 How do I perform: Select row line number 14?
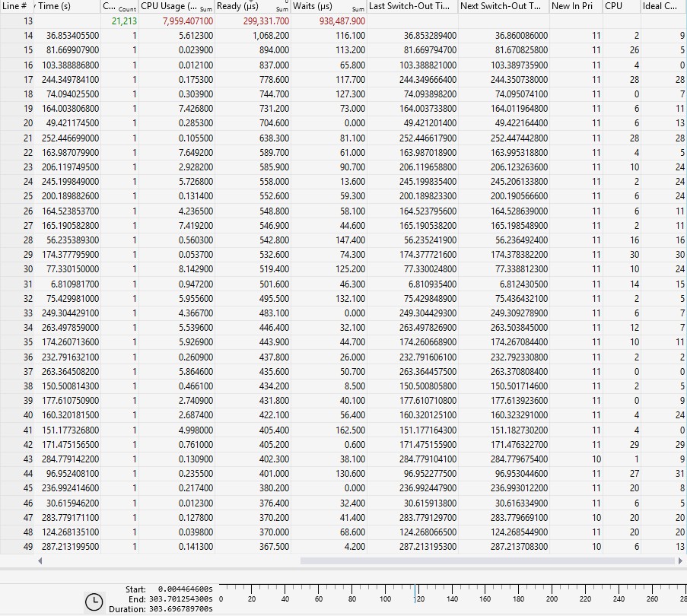coord(28,36)
